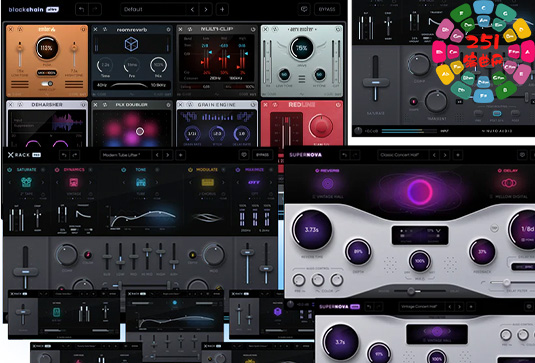Toggle power on the orange Ember module
This screenshot has width=535, height=363.
point(83,29)
